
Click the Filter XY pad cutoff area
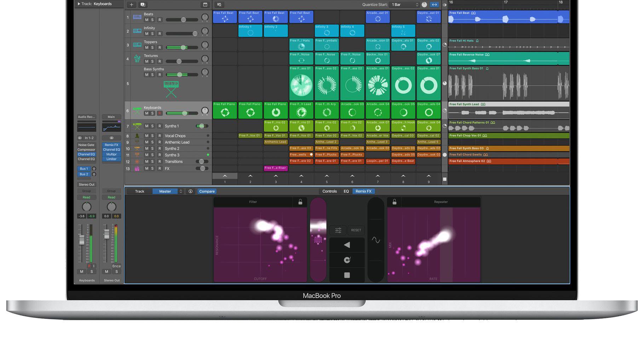[260, 245]
